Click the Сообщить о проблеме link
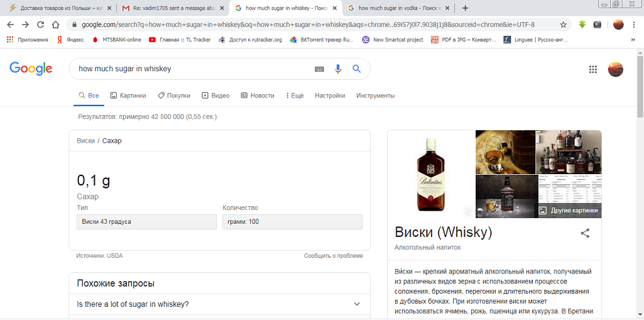This screenshot has height=320, width=644. pyautogui.click(x=334, y=255)
